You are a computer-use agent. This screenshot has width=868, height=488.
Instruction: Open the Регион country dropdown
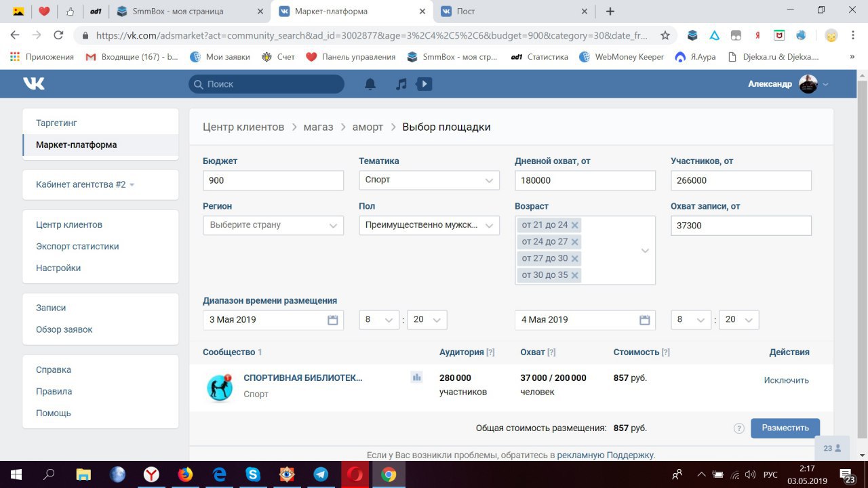click(273, 225)
